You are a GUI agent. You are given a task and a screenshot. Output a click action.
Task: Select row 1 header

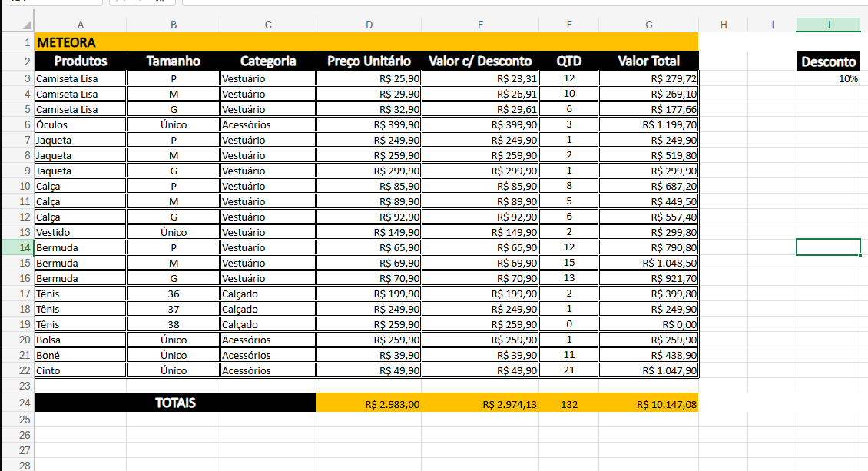pyautogui.click(x=18, y=42)
